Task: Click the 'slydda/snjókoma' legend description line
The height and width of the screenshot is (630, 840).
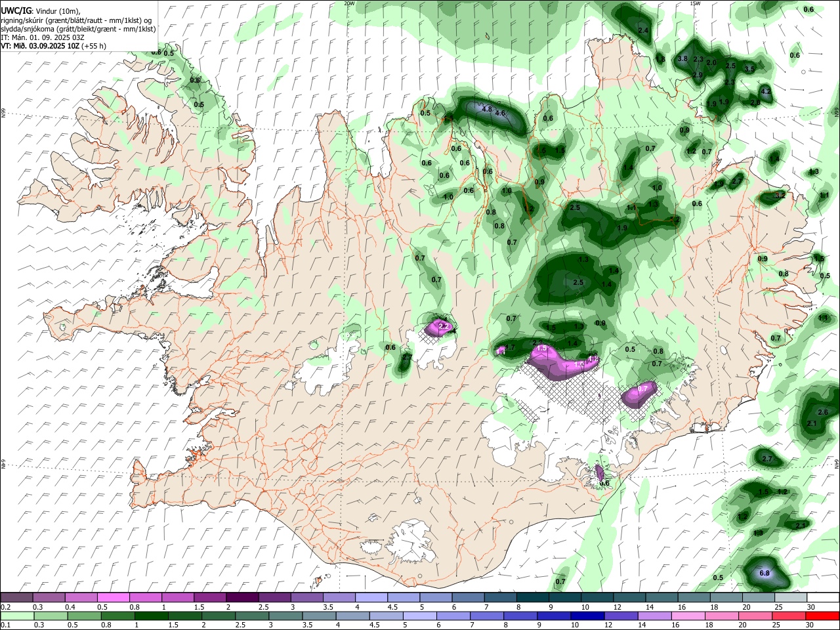Action: [x=78, y=29]
